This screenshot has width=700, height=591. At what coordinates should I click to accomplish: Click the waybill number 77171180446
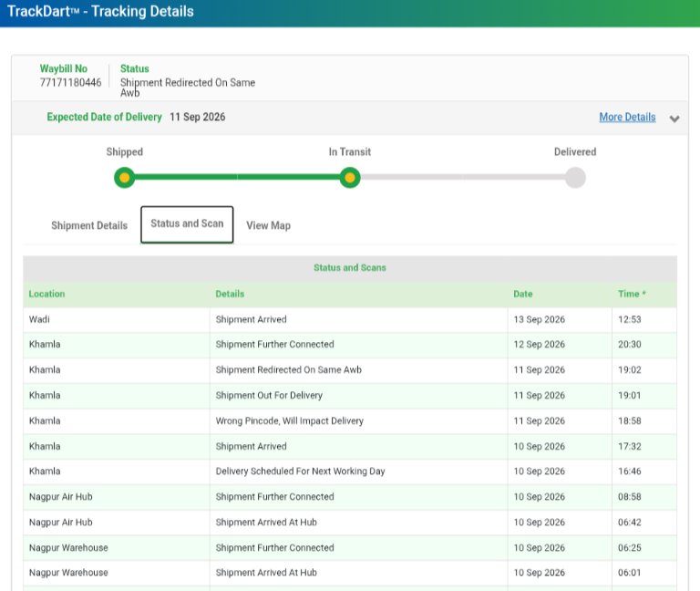[x=70, y=83]
